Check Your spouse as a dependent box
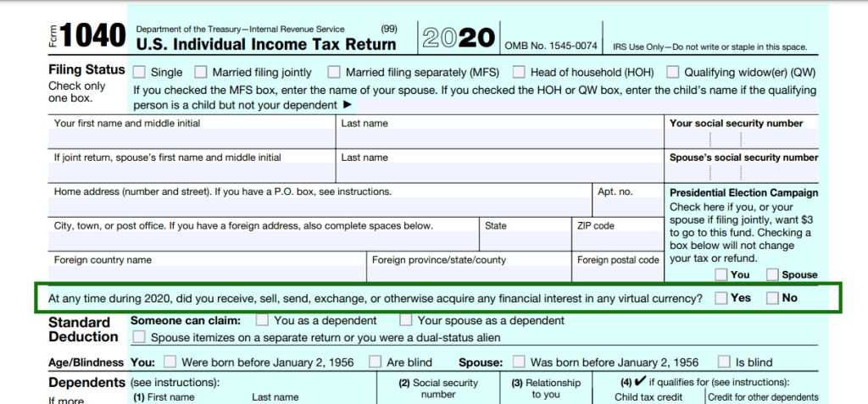This screenshot has width=868, height=404. coord(406,320)
